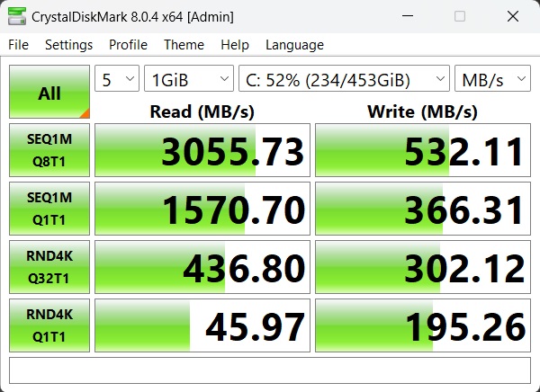
Task: Open the Help menu
Action: (235, 45)
